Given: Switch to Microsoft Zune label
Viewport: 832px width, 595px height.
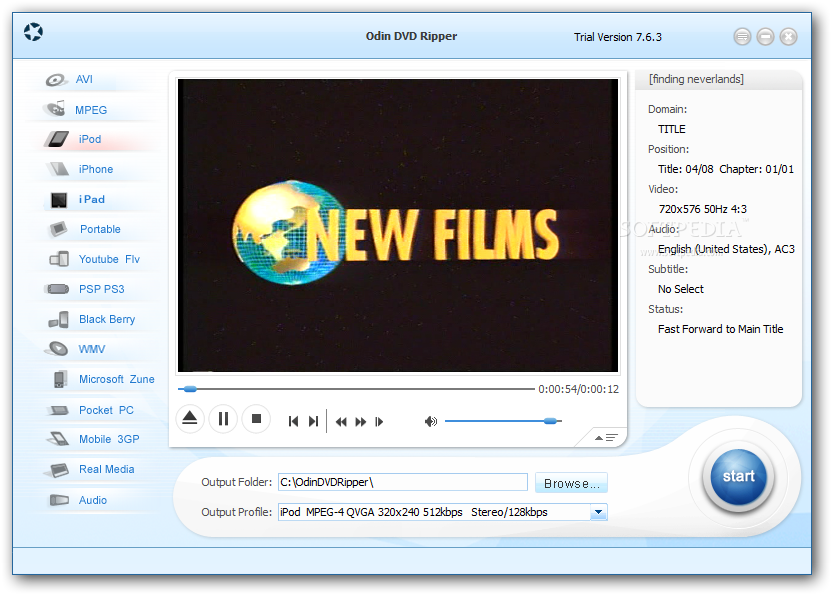Looking at the screenshot, I should [x=117, y=380].
